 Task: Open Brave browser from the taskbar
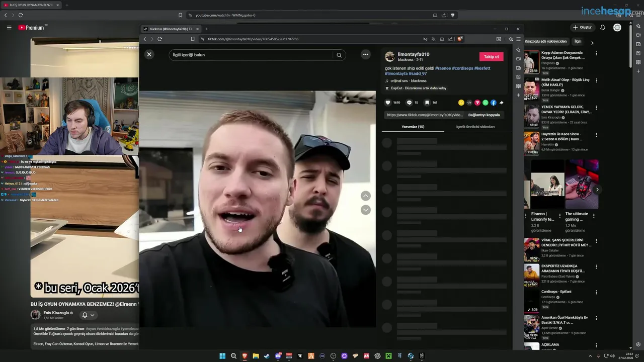point(245,356)
